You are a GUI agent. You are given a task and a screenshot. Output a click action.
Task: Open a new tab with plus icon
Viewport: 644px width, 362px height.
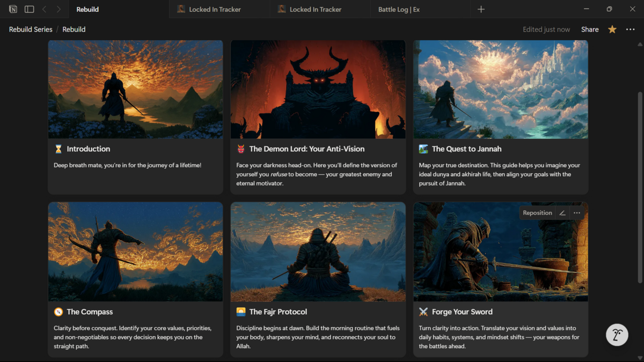[481, 9]
